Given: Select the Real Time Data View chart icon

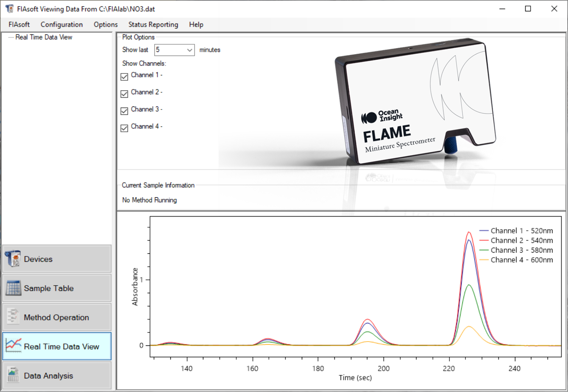Looking at the screenshot, I should (x=12, y=346).
